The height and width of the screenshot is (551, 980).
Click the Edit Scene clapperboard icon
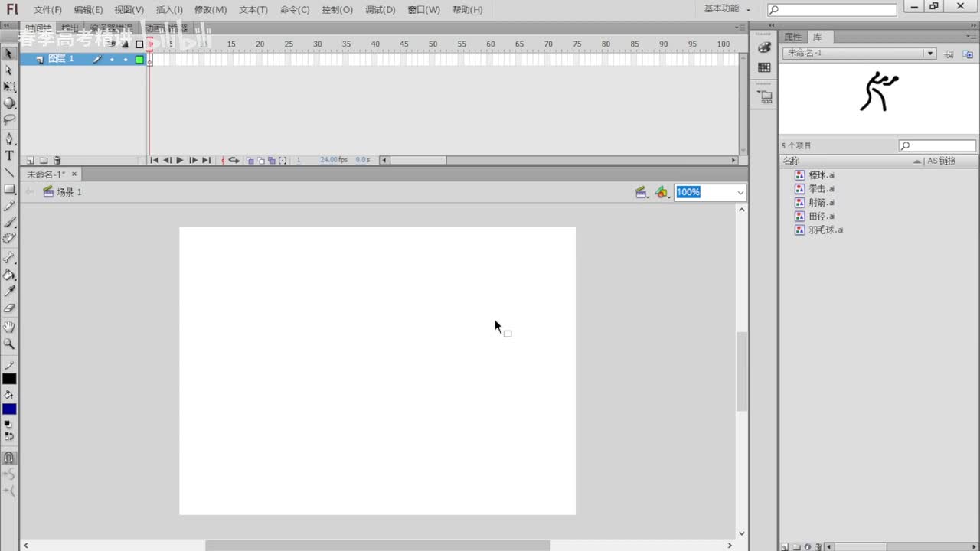click(642, 192)
